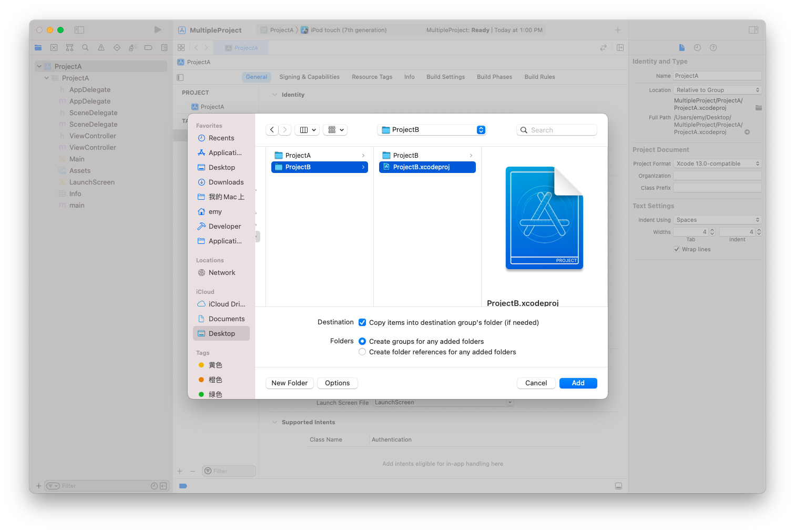Image resolution: width=795 pixels, height=532 pixels.
Task: Toggle the debug area icon at bottom
Action: pyautogui.click(x=619, y=486)
